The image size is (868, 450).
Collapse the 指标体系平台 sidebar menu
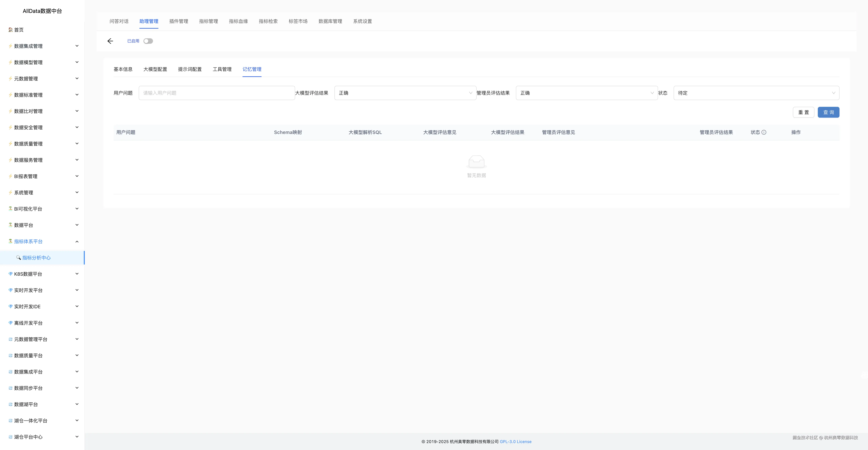77,241
